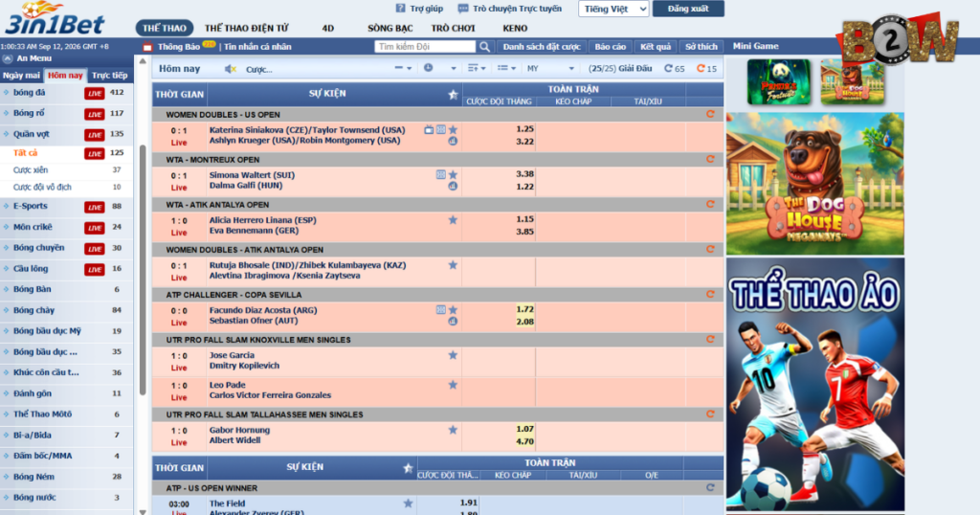
Task: Click favorites star in second table header
Action: [x=408, y=467]
